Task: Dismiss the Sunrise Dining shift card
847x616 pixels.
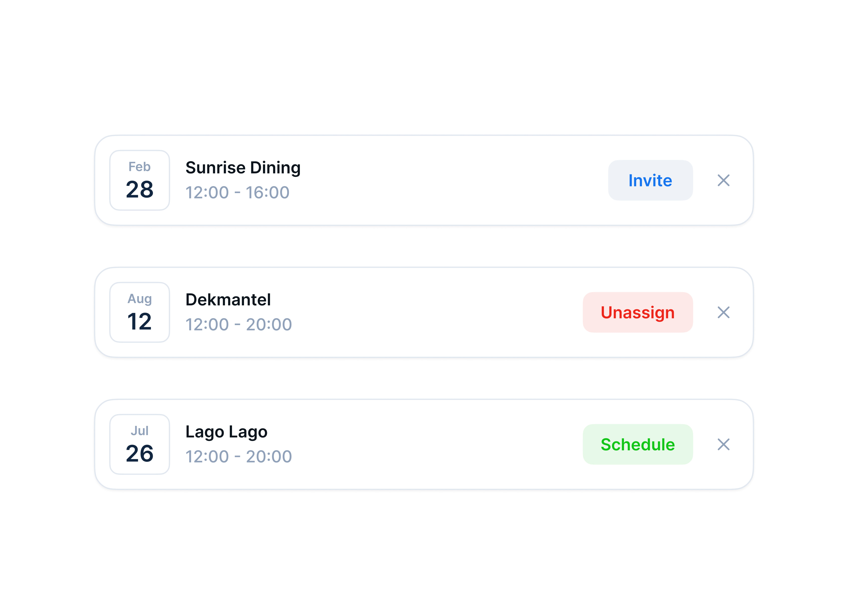Action: [x=723, y=180]
